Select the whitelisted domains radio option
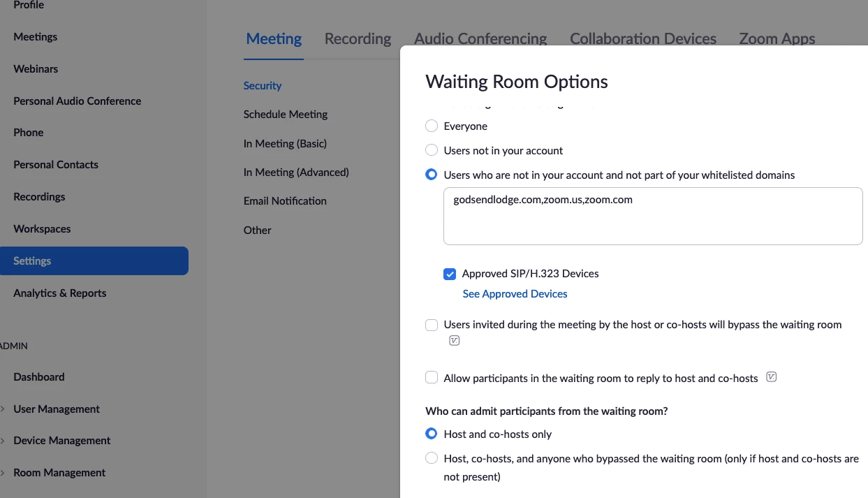The height and width of the screenshot is (498, 868). (x=432, y=175)
